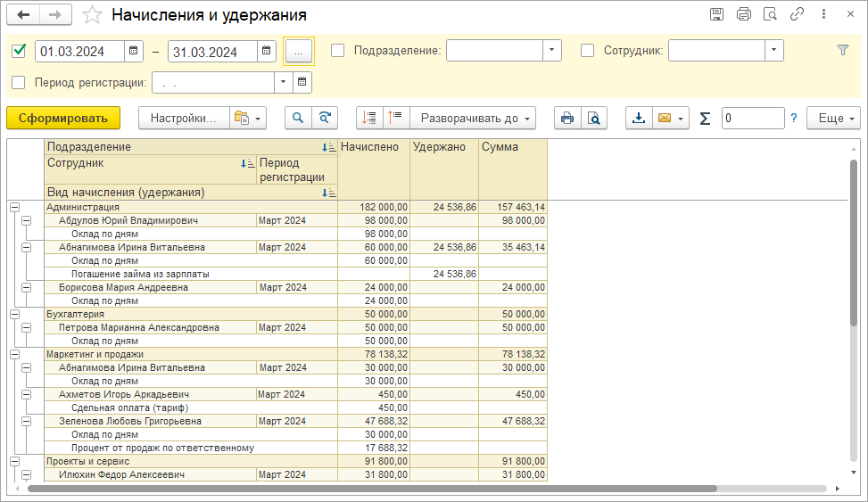Viewport: 868px width, 502px height.
Task: Open the Еще menu
Action: point(832,118)
